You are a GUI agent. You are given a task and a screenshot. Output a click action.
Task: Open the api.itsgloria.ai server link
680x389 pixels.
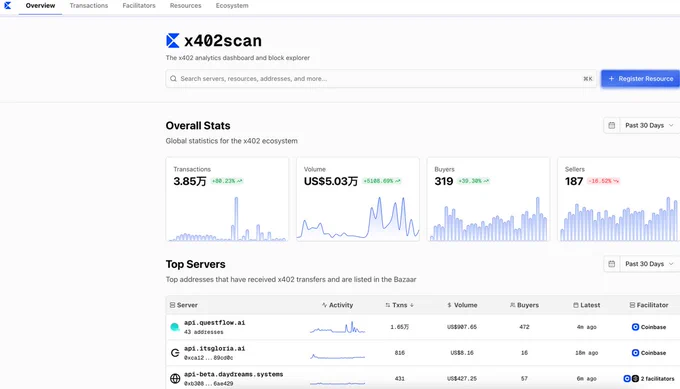pos(214,348)
